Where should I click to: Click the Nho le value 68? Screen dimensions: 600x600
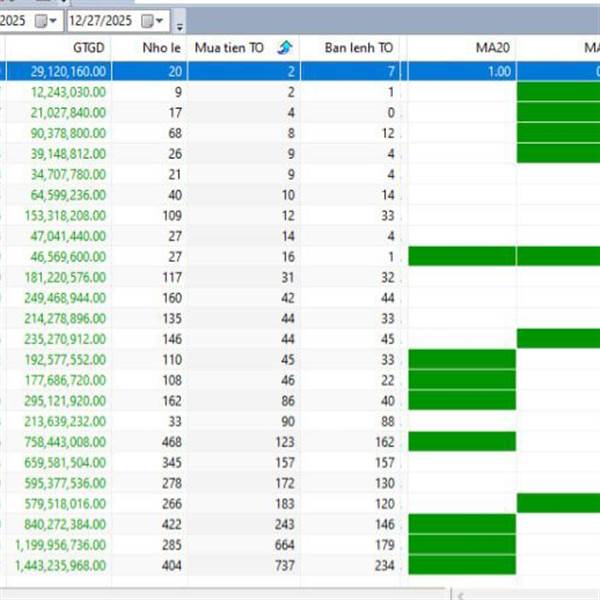tap(175, 133)
